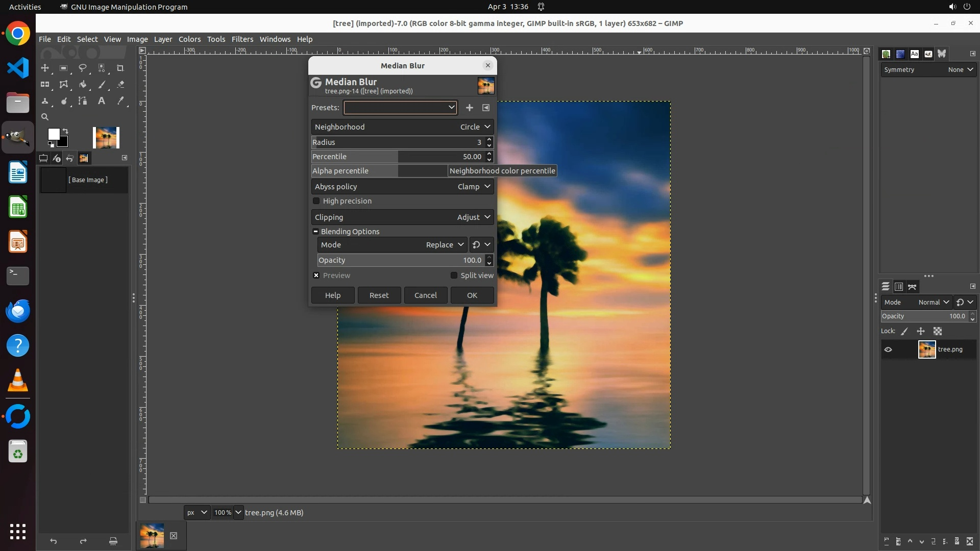Open the Colors menu
This screenshot has width=980, height=551.
(x=189, y=39)
